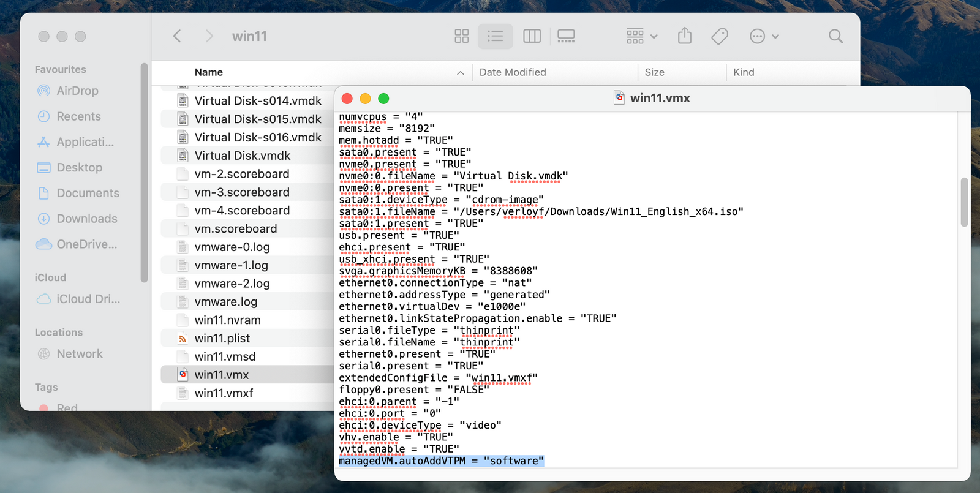This screenshot has height=493, width=980.
Task: Switch Finder to icon view
Action: pyautogui.click(x=462, y=36)
